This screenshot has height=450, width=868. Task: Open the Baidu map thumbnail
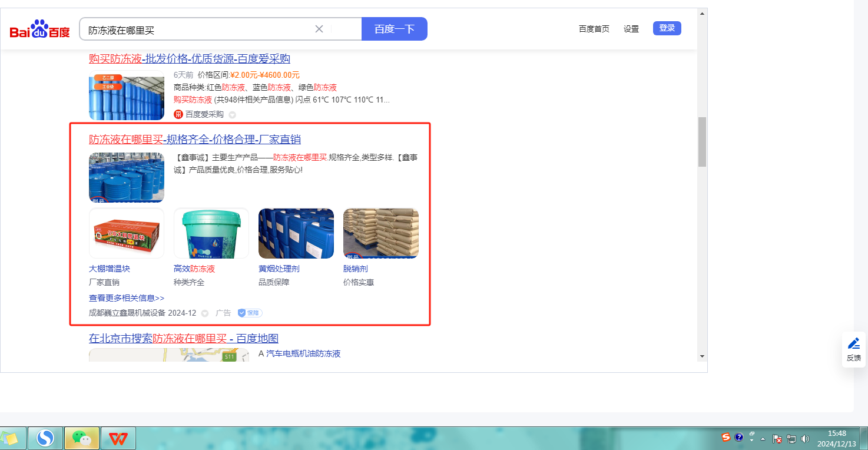(169, 355)
